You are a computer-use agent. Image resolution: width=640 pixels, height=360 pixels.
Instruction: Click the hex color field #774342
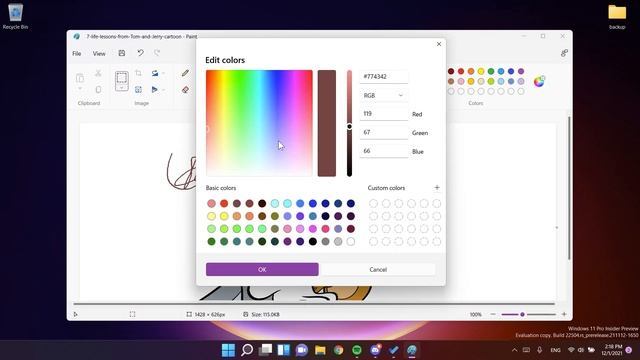[x=384, y=77]
